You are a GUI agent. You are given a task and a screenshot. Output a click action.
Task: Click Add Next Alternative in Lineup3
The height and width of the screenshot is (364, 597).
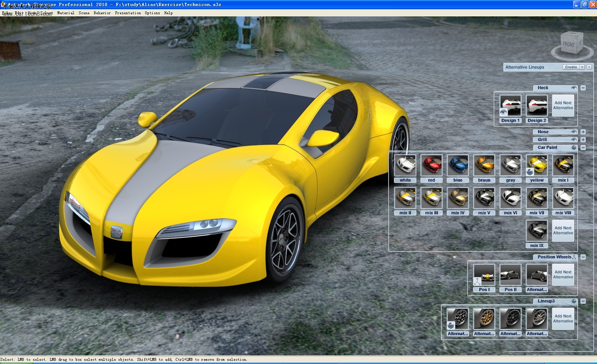coord(563,319)
